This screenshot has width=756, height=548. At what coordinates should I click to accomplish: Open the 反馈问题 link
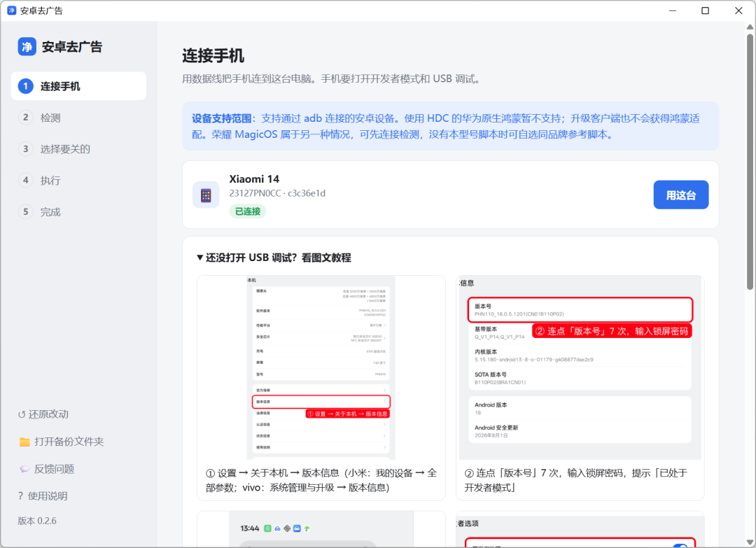(47, 469)
